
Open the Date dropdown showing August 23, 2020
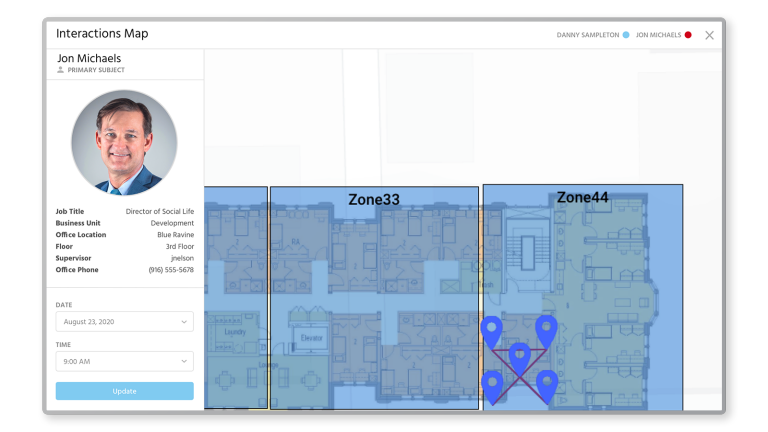pyautogui.click(x=124, y=322)
